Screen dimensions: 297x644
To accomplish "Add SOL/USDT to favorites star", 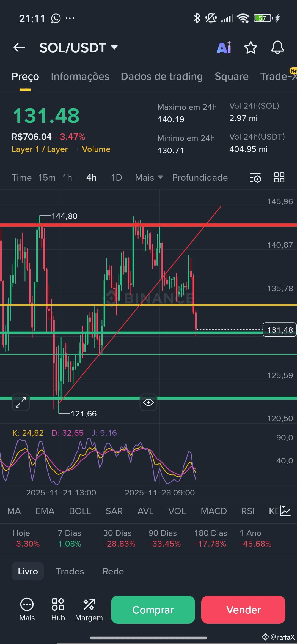I will pos(251,48).
